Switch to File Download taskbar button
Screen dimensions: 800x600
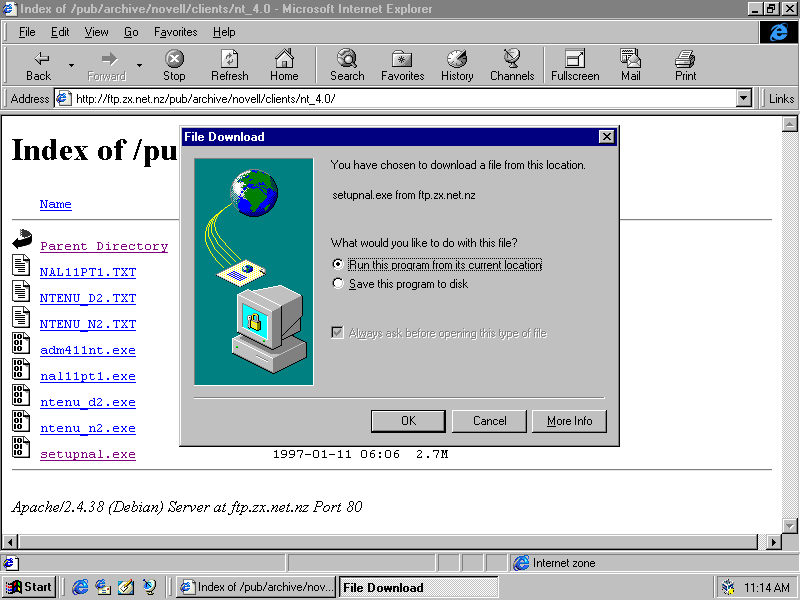point(418,587)
